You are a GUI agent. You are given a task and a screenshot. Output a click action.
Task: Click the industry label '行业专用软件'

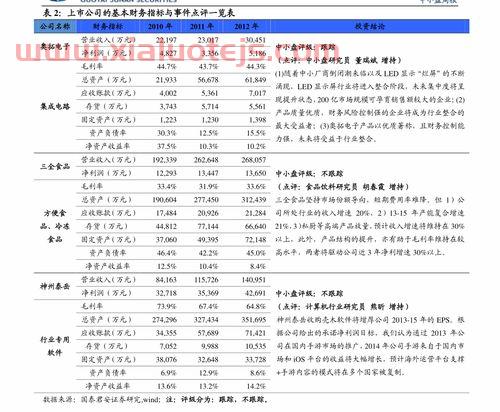[55, 346]
